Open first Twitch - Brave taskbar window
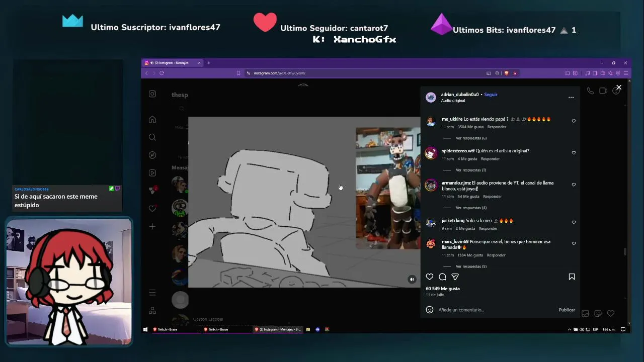This screenshot has width=644, height=362. point(176,329)
